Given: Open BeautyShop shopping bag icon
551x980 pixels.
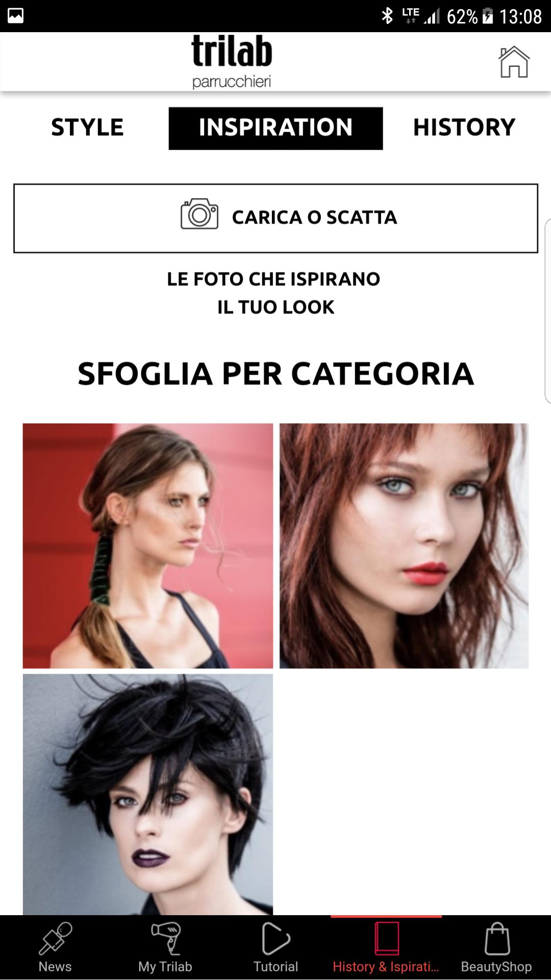Looking at the screenshot, I should (x=497, y=938).
